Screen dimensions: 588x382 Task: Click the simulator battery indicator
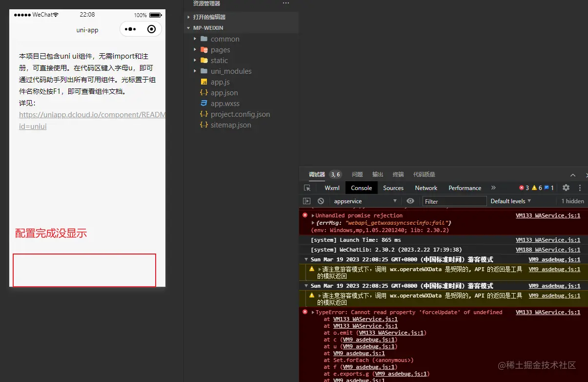[x=155, y=15]
